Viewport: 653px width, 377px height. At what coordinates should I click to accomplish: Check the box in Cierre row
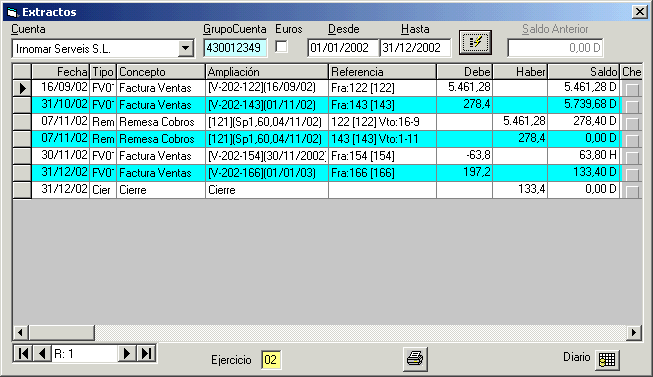point(632,191)
